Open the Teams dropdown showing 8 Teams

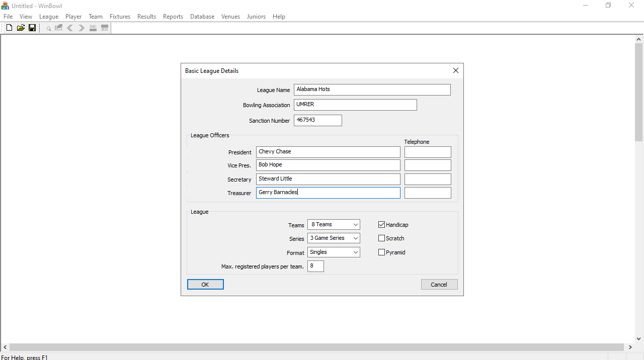(334, 225)
